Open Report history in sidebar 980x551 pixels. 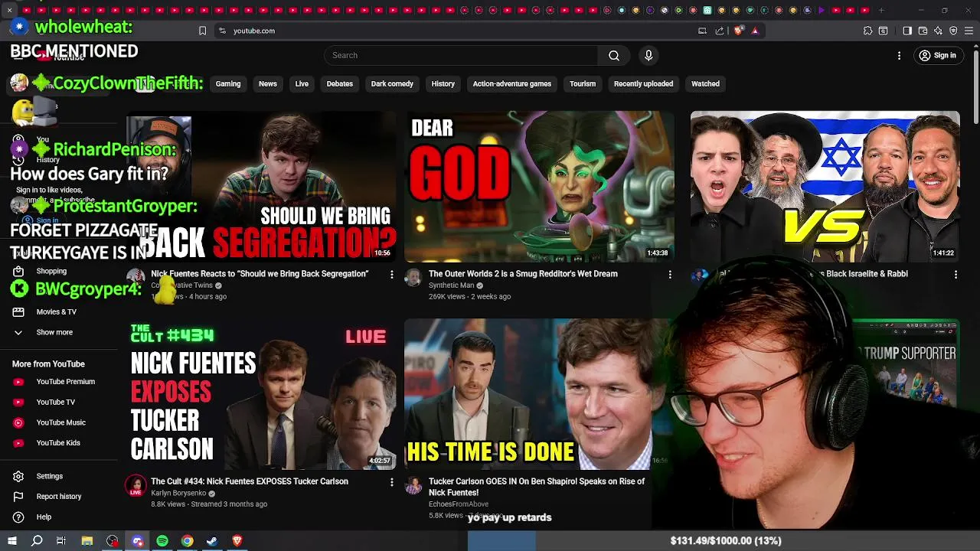60,497
